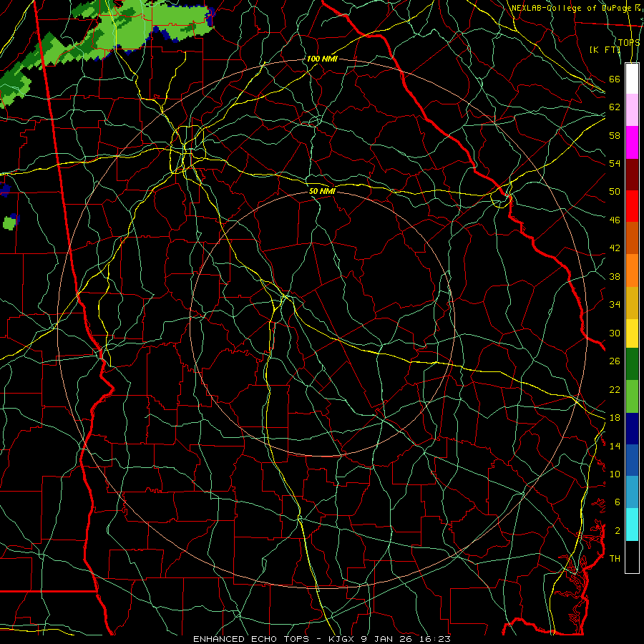Click the legend value '42'
Viewport: 644px width, 644px height.
615,248
